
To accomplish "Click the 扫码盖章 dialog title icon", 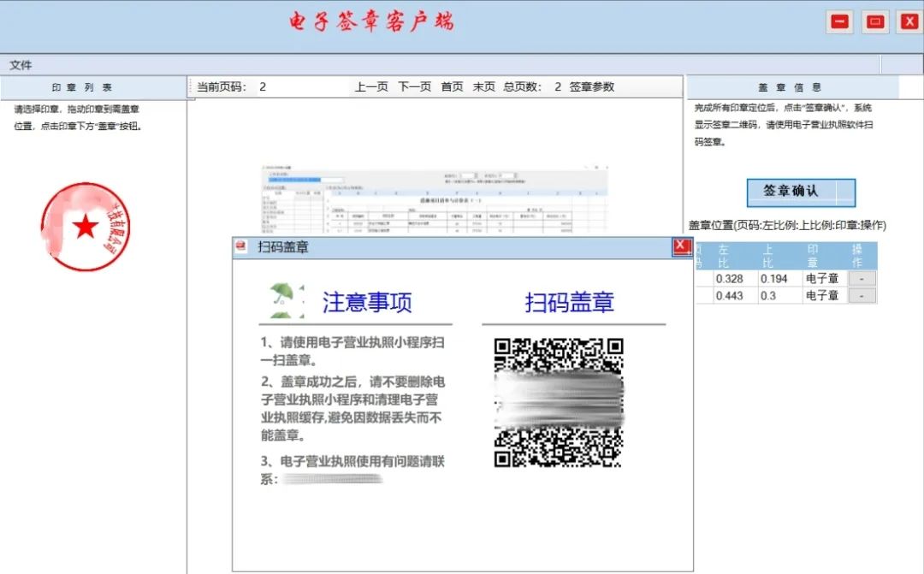I will [x=242, y=247].
